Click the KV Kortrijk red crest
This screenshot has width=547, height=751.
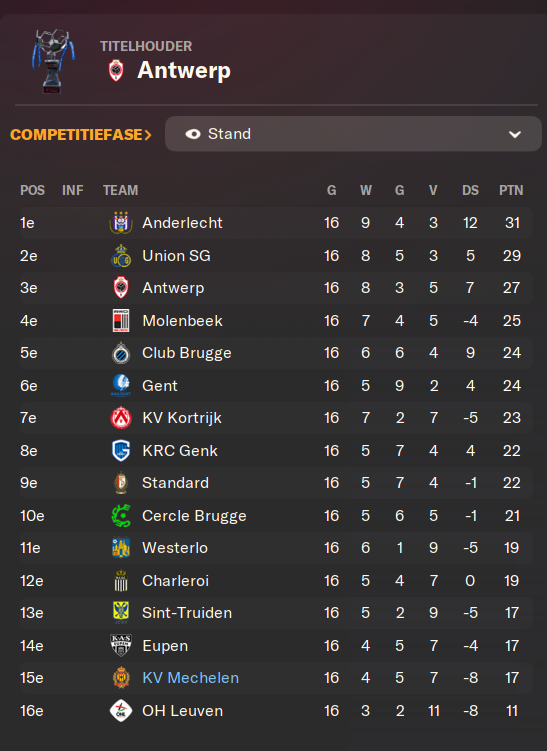click(x=121, y=418)
